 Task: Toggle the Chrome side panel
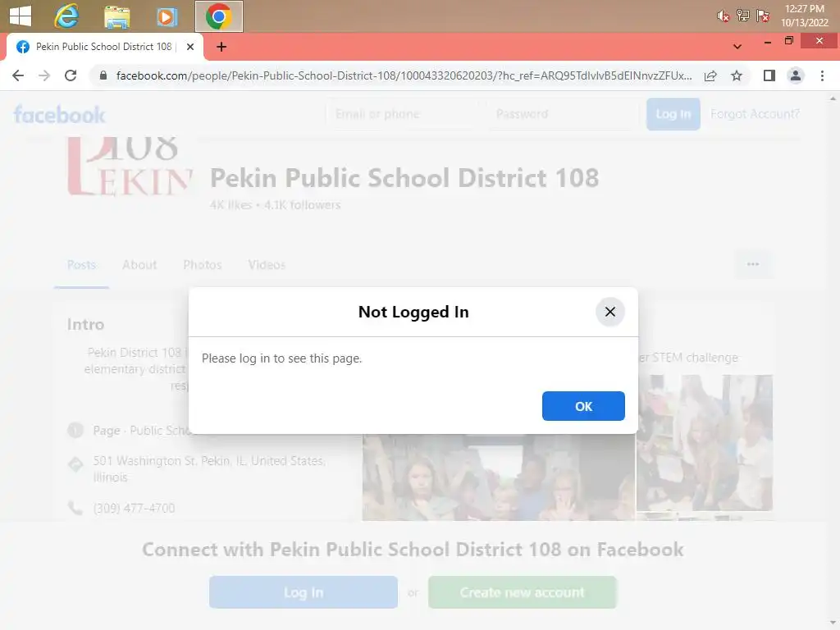pos(769,75)
